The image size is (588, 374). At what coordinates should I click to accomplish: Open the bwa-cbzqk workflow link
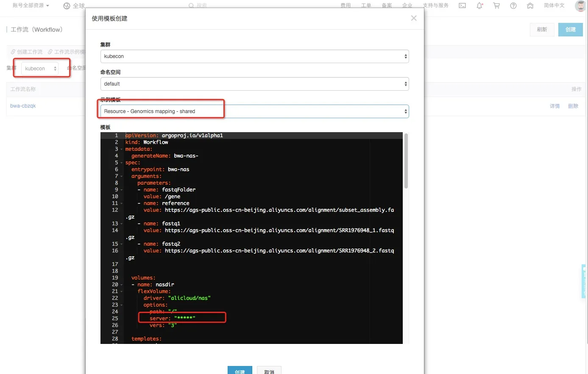pos(23,106)
